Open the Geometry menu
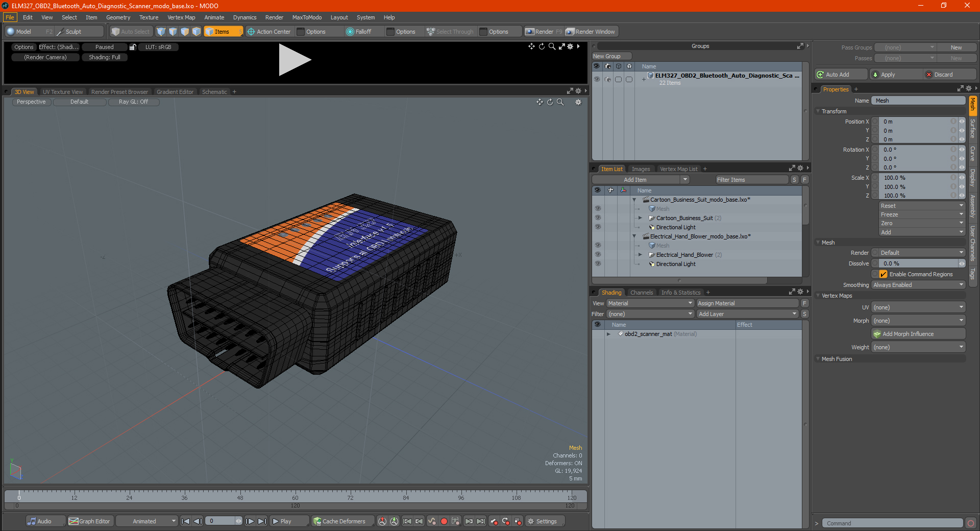The image size is (980, 531). click(x=118, y=17)
